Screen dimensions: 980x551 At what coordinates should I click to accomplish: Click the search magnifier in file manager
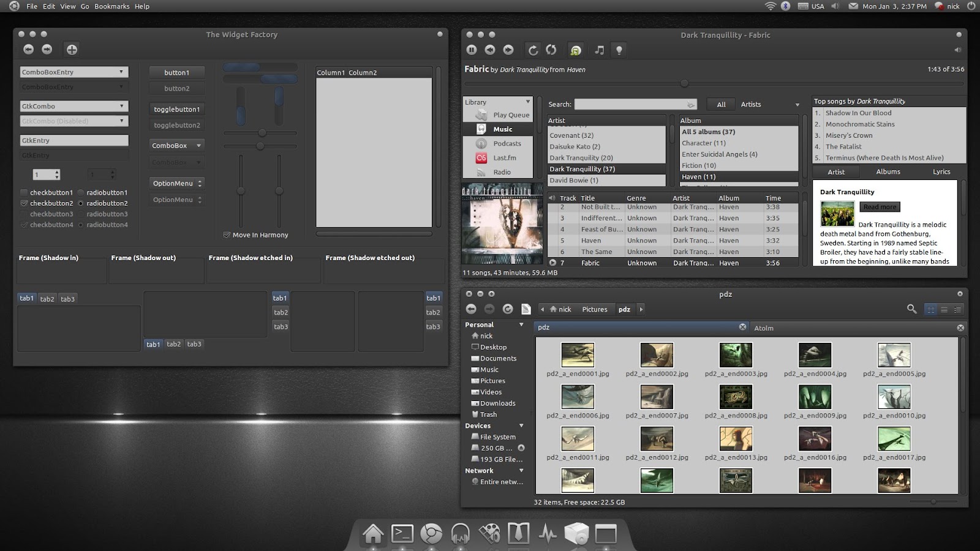pyautogui.click(x=911, y=309)
